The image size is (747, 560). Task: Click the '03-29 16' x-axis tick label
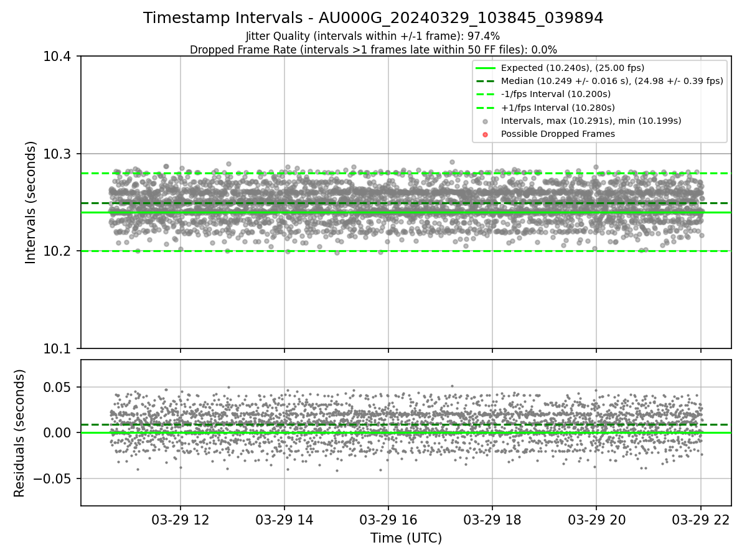388,520
